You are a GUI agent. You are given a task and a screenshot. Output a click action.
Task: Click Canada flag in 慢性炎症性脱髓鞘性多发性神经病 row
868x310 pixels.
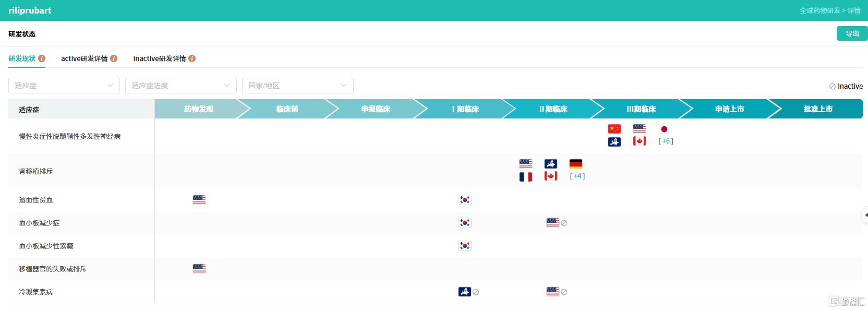(640, 141)
